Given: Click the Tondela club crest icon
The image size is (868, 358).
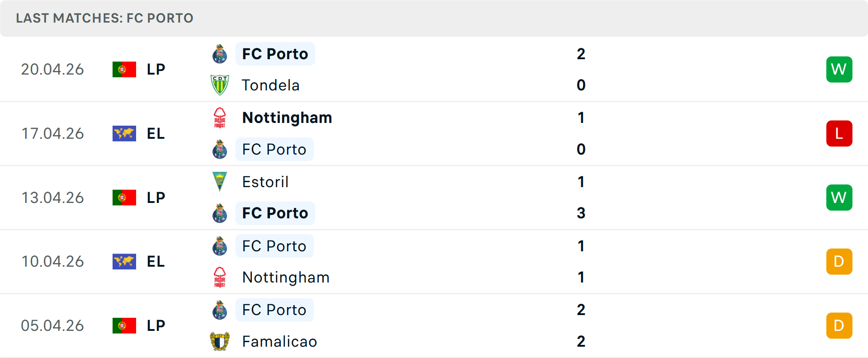Looking at the screenshot, I should 220,85.
